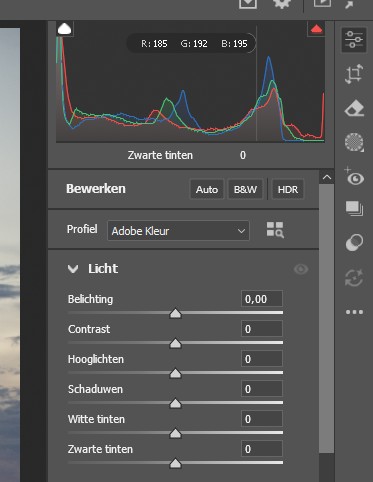Click the Belichting slider handle
The image size is (373, 482).
(x=175, y=314)
